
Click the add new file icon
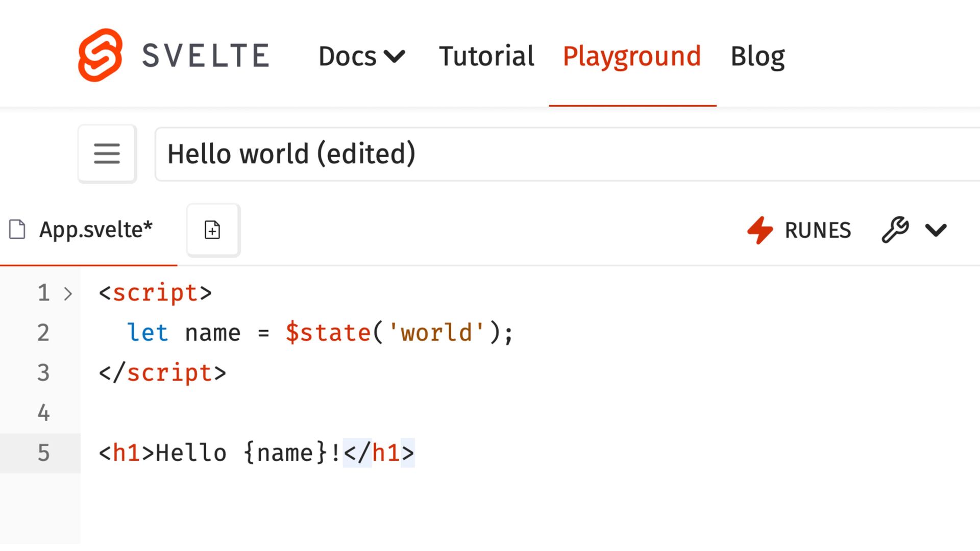[x=212, y=230]
